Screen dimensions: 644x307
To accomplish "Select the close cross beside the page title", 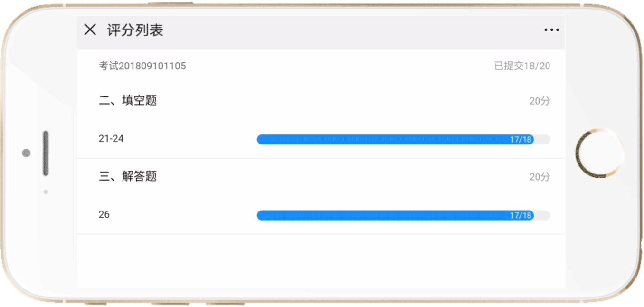I will (90, 29).
